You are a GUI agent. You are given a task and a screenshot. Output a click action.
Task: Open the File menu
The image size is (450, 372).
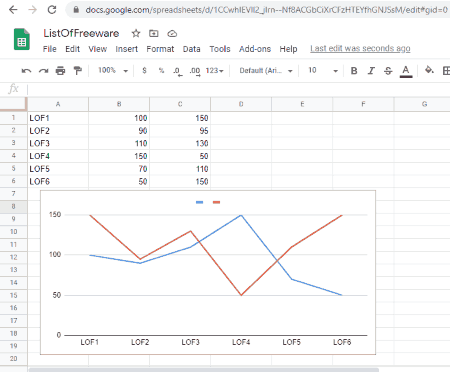coord(49,49)
